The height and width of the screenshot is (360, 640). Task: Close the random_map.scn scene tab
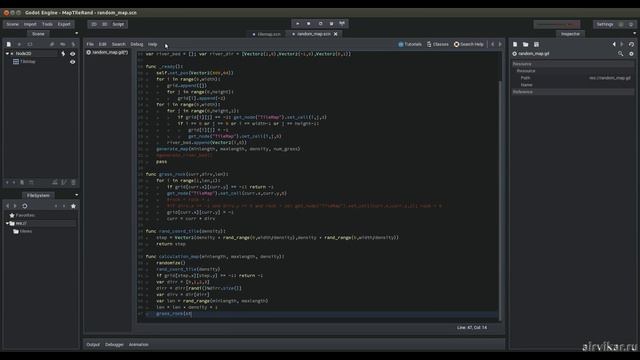coord(336,34)
